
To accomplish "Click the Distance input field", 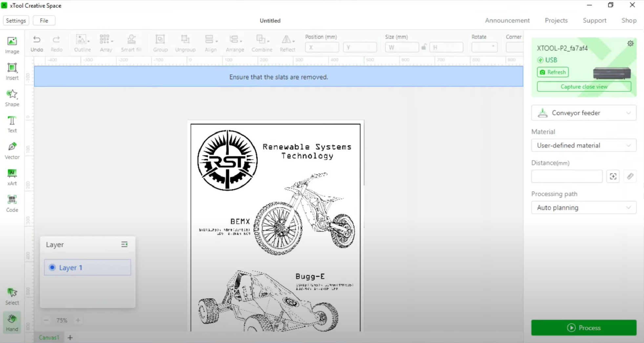I will (x=567, y=177).
